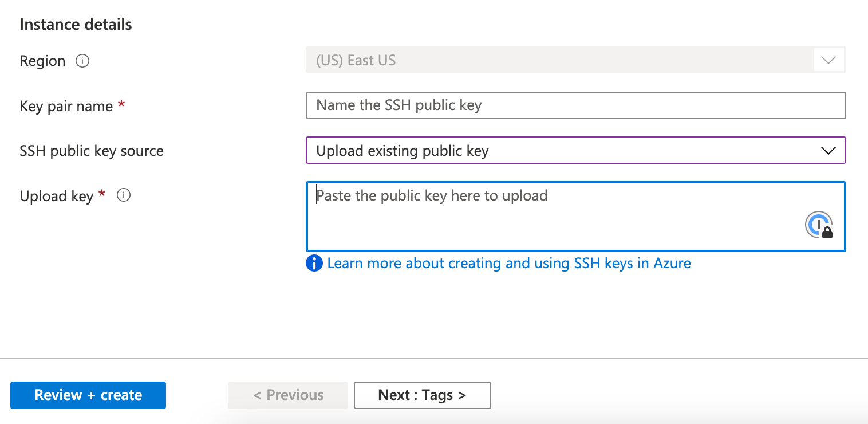Click the Name the SSH public key placeholder

pos(398,105)
